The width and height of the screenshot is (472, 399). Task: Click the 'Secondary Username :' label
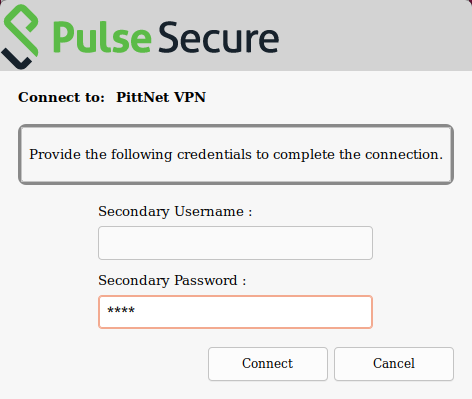(x=175, y=212)
